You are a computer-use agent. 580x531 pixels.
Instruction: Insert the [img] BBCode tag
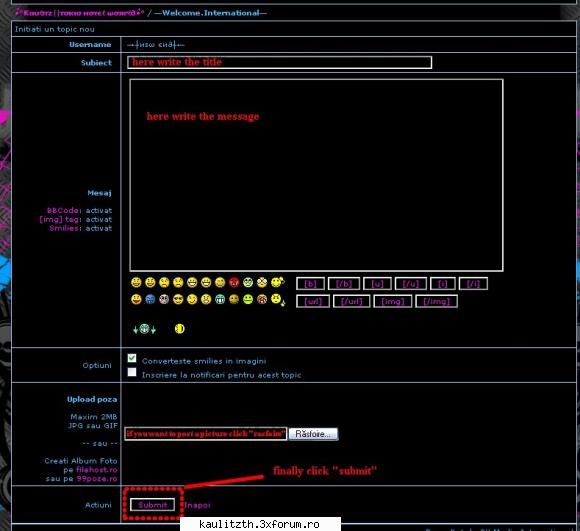tap(393, 301)
